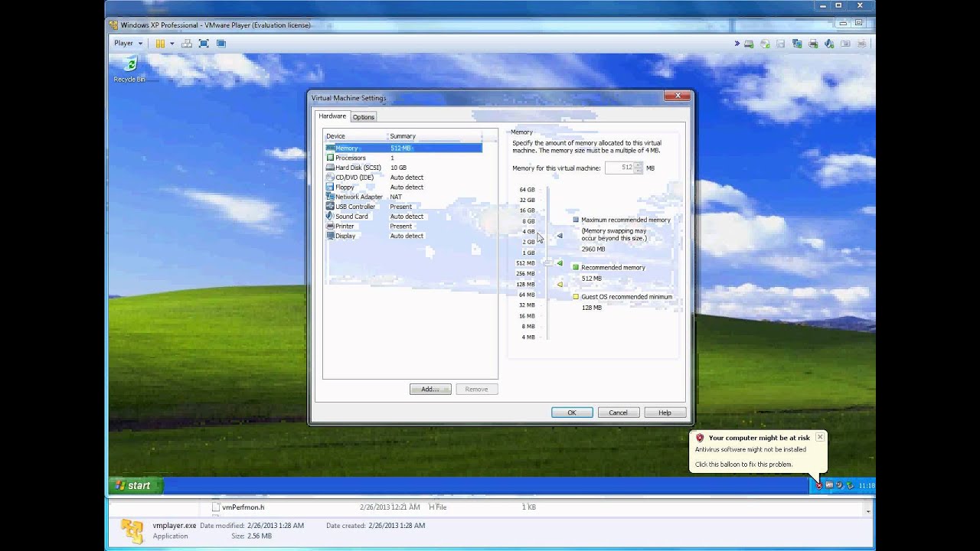Select CD/DVD (IDE) device icon

click(x=330, y=178)
